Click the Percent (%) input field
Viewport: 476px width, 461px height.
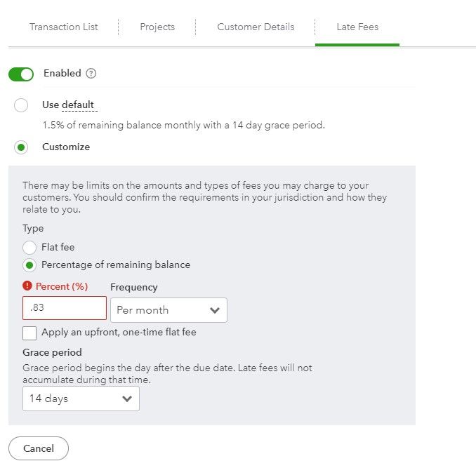pyautogui.click(x=65, y=309)
